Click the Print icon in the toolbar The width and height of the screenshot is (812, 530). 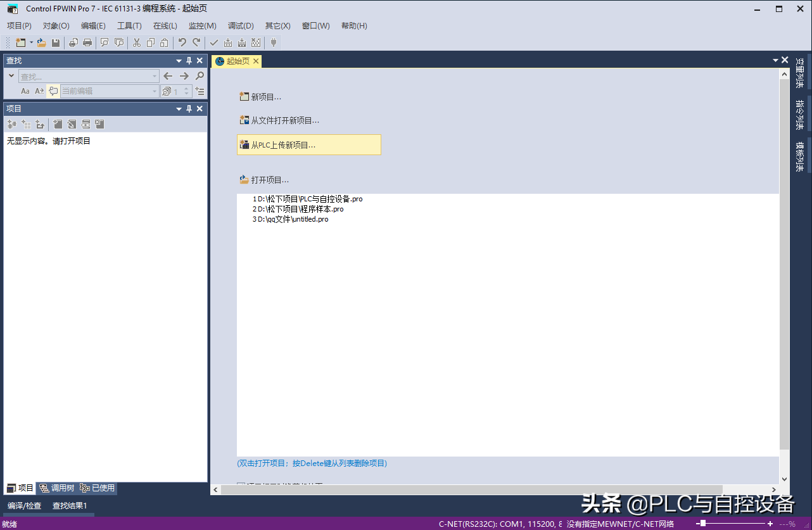[87, 43]
